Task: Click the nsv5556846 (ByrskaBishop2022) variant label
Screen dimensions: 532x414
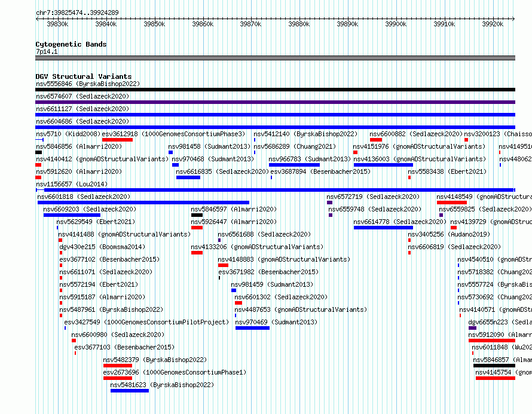Action: [x=88, y=84]
